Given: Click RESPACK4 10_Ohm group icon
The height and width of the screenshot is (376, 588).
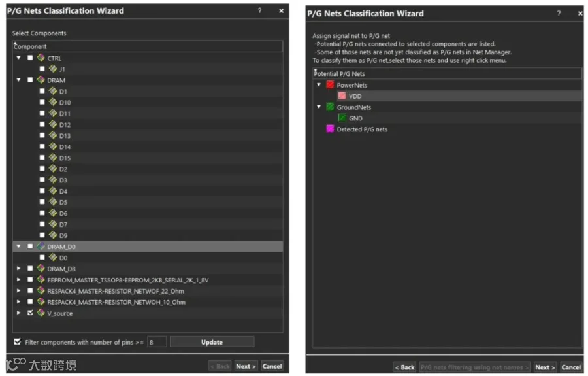Looking at the screenshot, I should point(41,301).
